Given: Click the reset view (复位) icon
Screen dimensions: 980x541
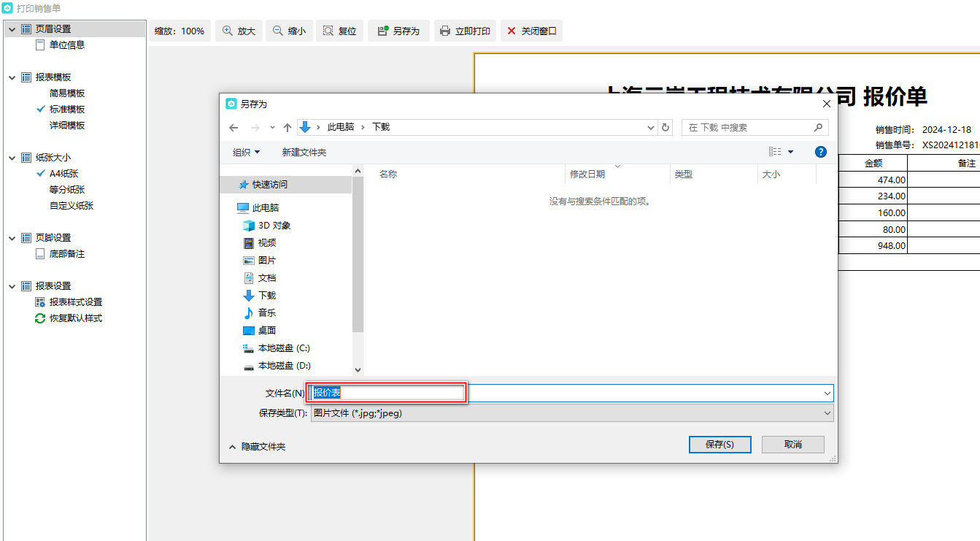Looking at the screenshot, I should (x=328, y=31).
